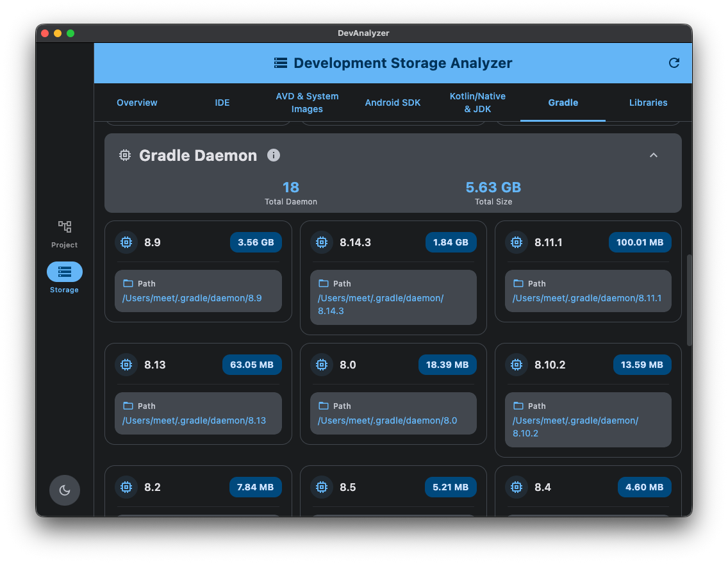
Task: Click the folder icon in the 8.14.3 path box
Action: (x=324, y=283)
